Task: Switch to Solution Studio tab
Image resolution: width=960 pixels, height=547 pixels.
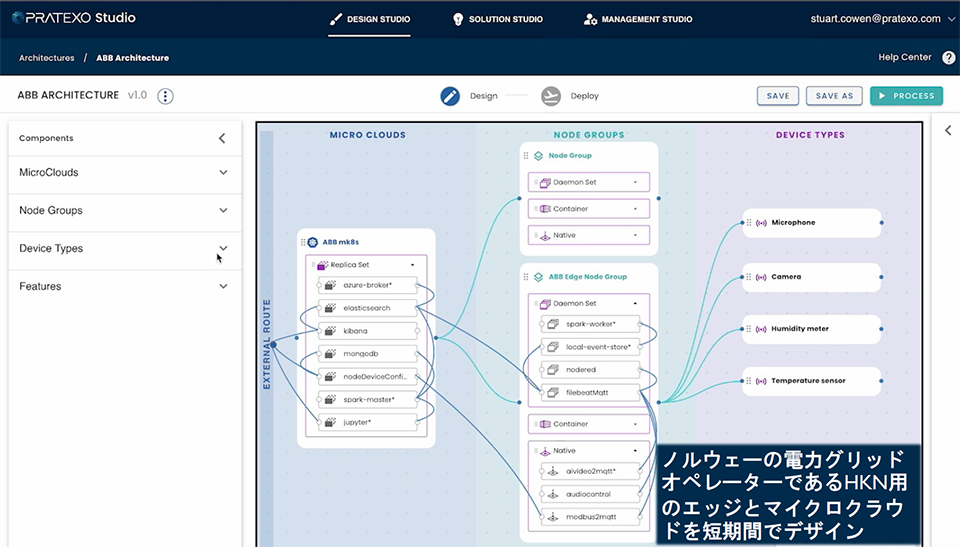Action: pyautogui.click(x=497, y=19)
